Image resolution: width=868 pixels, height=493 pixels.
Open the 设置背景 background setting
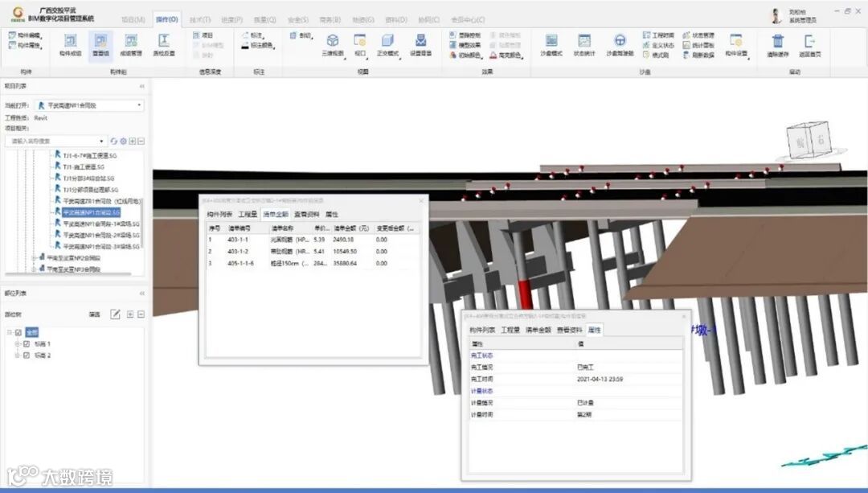tap(420, 45)
